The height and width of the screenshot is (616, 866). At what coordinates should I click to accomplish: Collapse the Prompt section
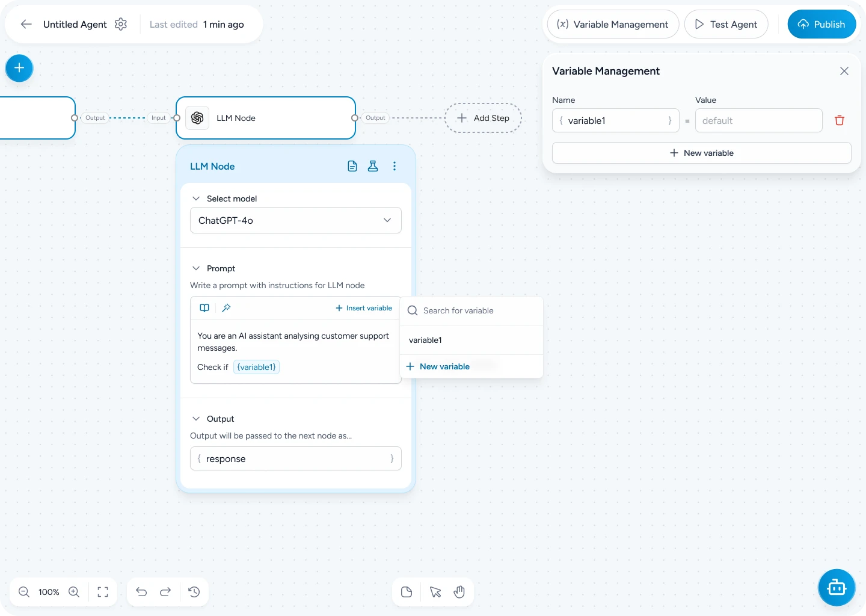(196, 268)
